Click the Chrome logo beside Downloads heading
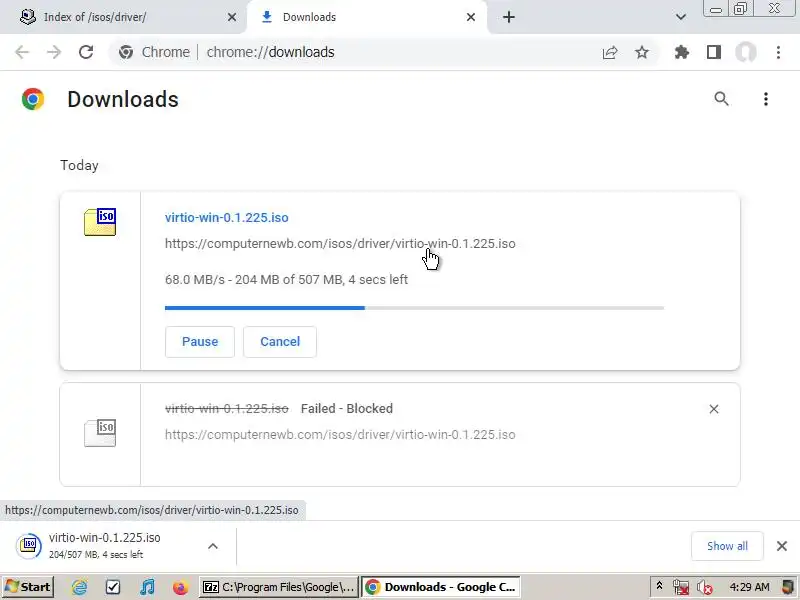Screen dimensions: 800x600 [33, 99]
